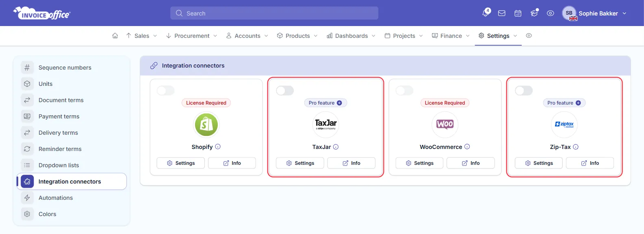Open WooCommerce Info button
644x234 pixels.
[471, 163]
